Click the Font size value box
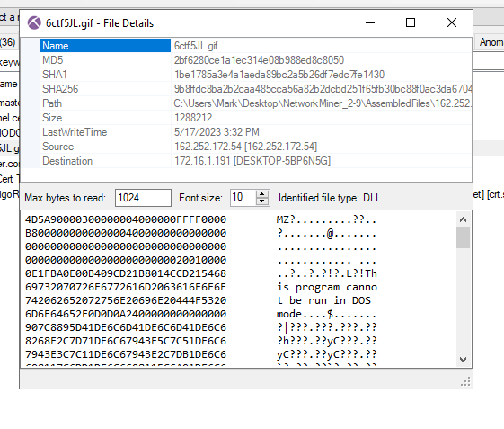This screenshot has width=504, height=429. click(x=243, y=198)
